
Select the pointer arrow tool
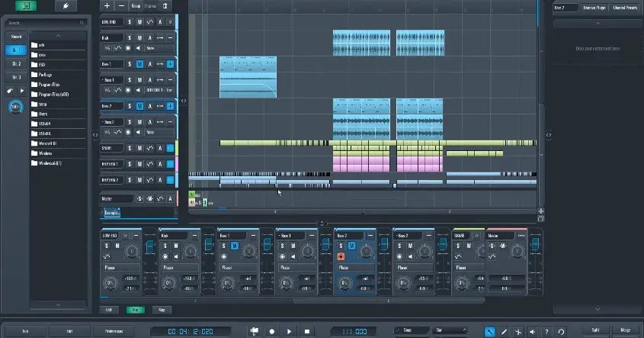pos(489,331)
